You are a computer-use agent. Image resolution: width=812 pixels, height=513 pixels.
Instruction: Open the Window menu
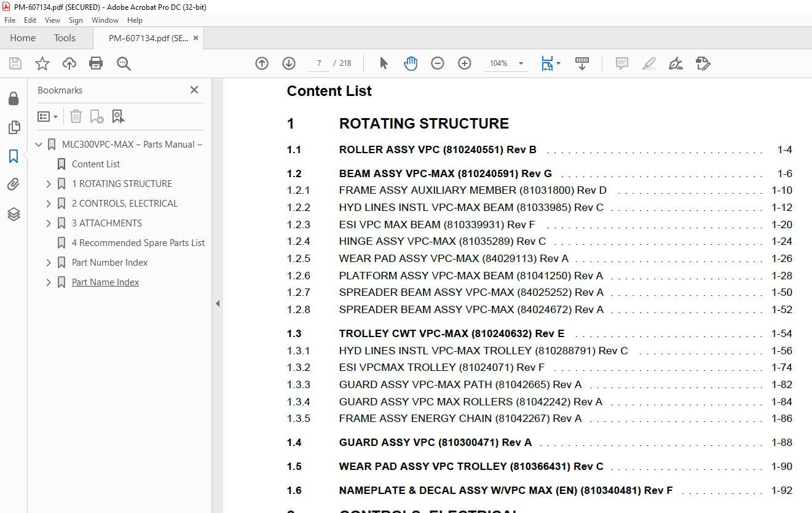105,20
